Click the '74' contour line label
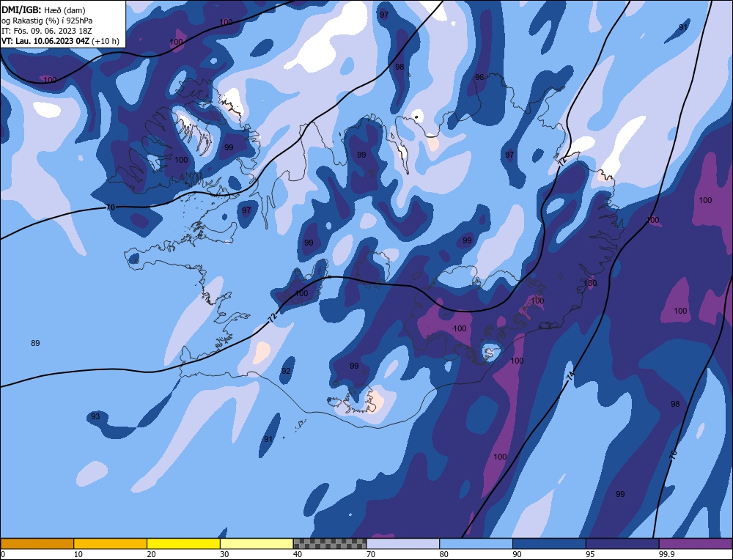The width and height of the screenshot is (733, 560). (x=570, y=377)
